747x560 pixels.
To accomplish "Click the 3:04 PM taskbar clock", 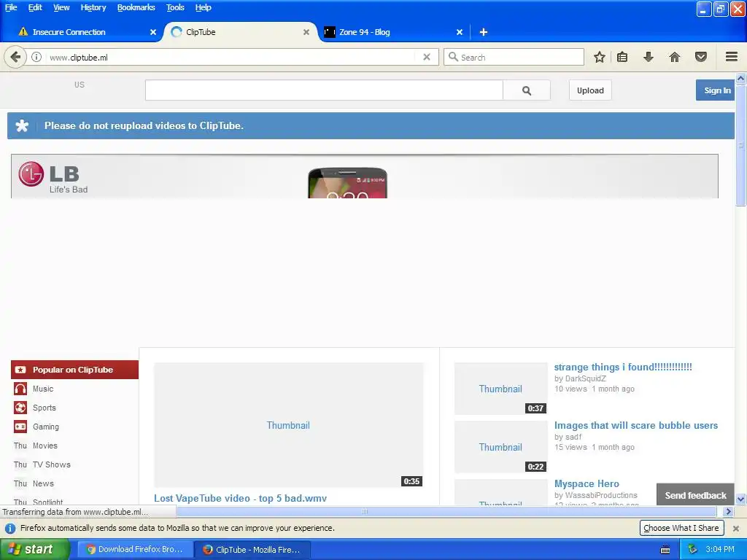I will [720, 550].
